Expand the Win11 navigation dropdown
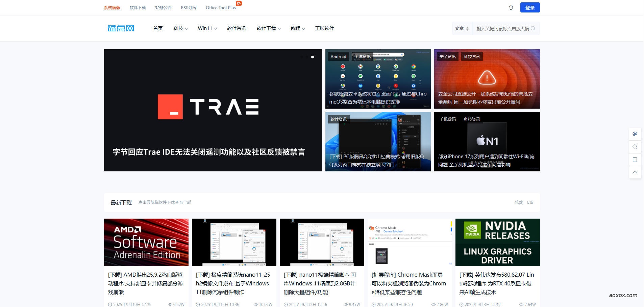 (207, 29)
